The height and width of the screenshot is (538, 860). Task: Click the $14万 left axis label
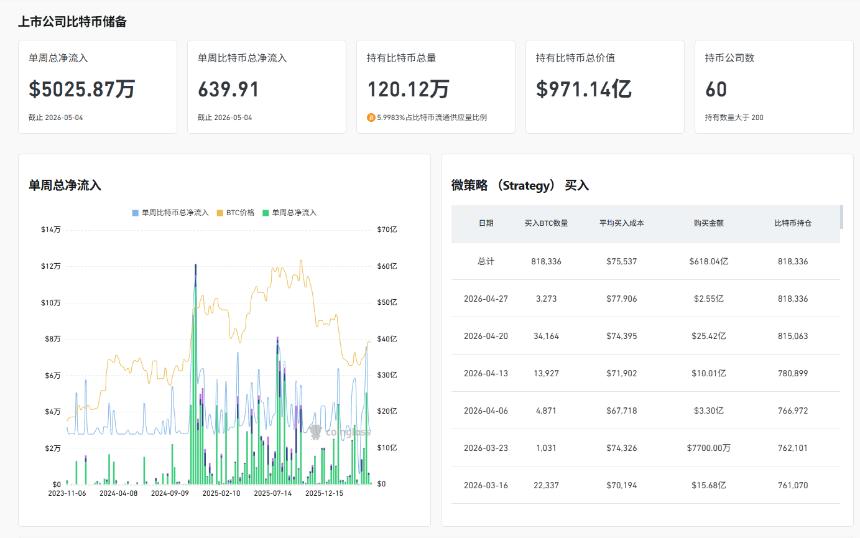click(50, 230)
